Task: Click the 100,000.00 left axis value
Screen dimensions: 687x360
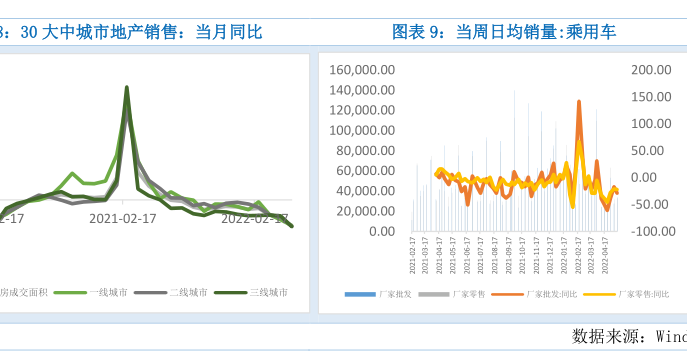Action: (x=362, y=130)
